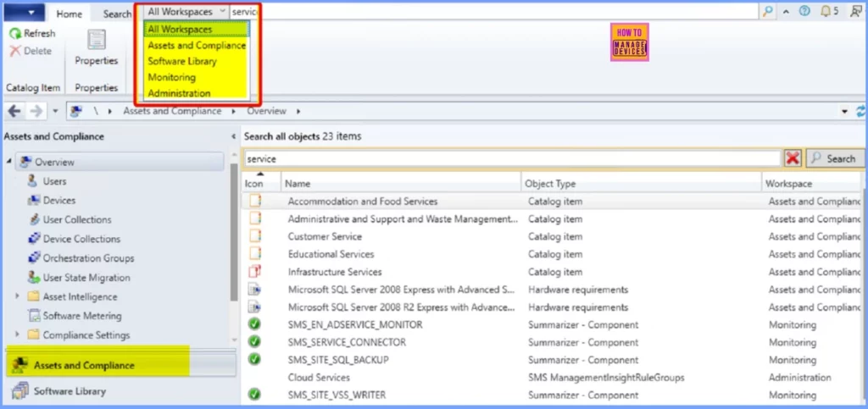868x409 pixels.
Task: Click the User State Migration icon
Action: point(34,278)
